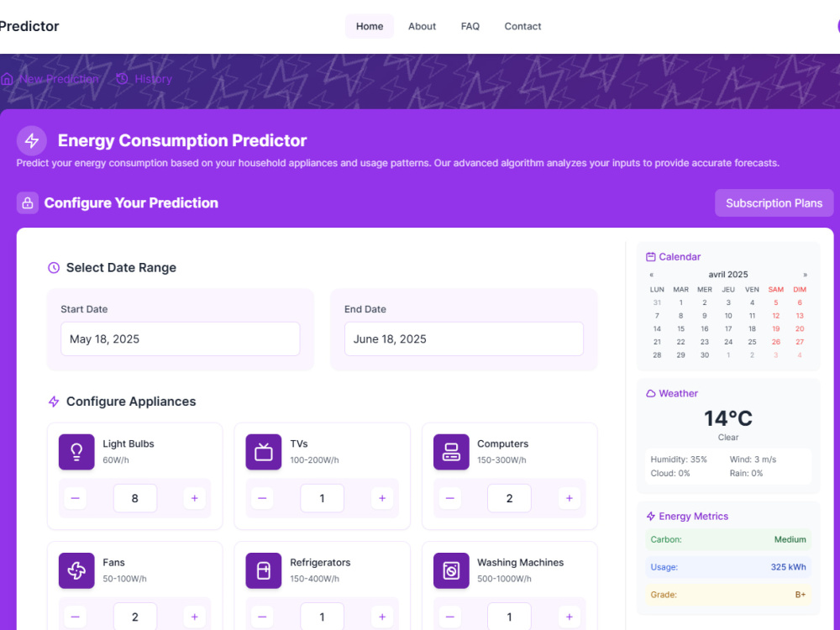Click the home icon next to New Prediction
This screenshot has height=630, width=840.
point(7,79)
